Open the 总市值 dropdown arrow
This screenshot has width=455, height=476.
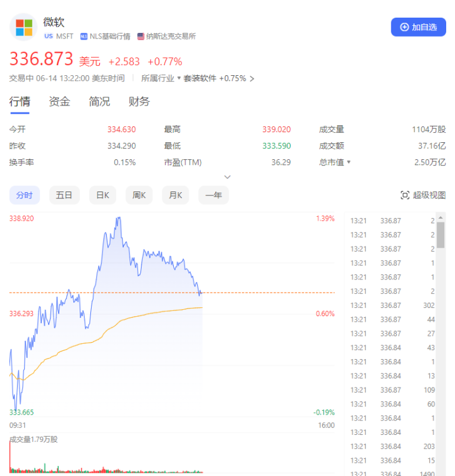(348, 162)
